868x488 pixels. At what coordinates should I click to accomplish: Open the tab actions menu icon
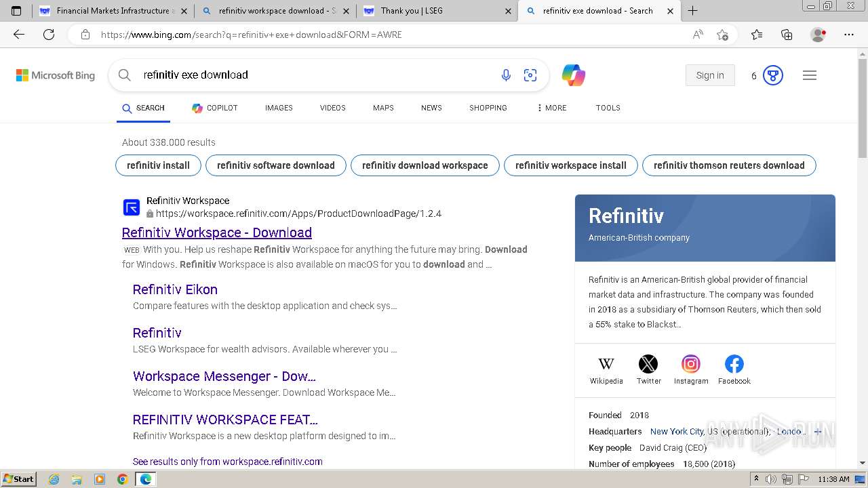[16, 11]
